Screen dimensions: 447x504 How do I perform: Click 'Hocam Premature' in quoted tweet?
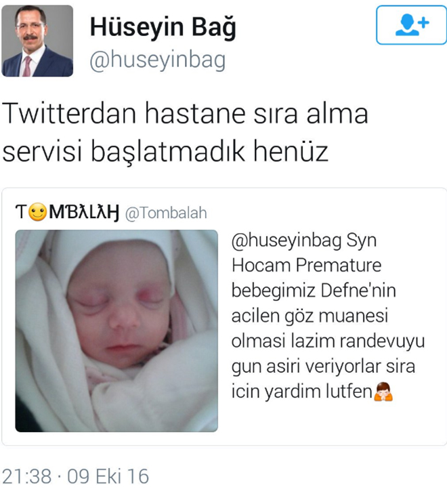[307, 266]
